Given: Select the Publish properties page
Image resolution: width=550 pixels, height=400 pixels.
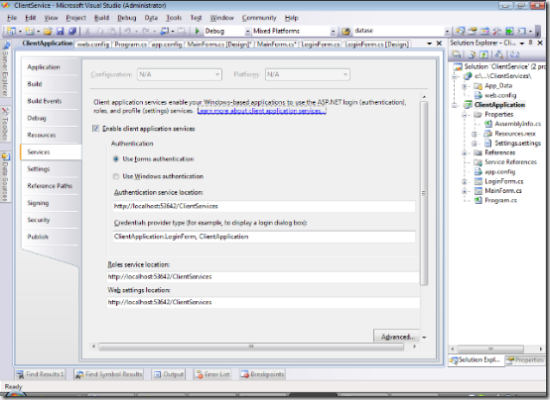Looking at the screenshot, I should (x=51, y=236).
